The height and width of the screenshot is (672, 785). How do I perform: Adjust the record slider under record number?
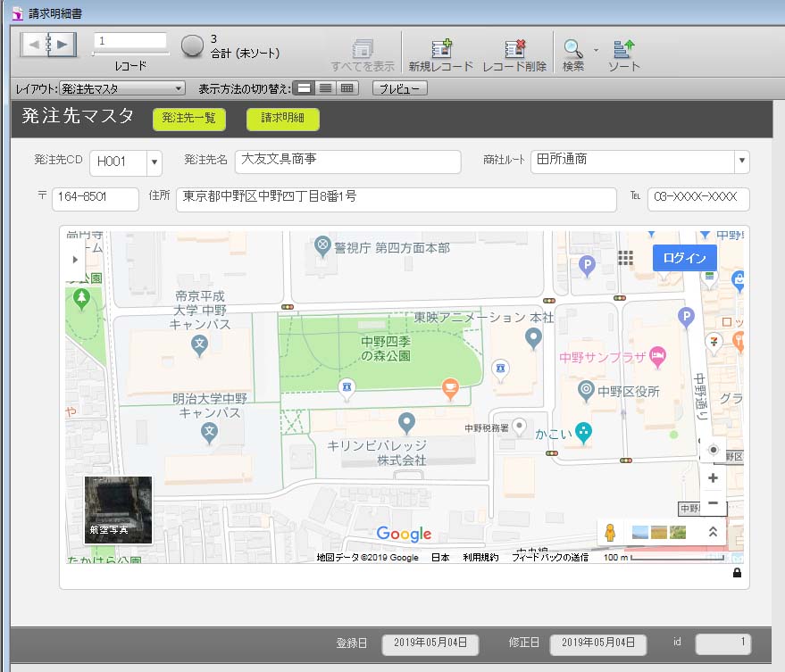pos(130,53)
